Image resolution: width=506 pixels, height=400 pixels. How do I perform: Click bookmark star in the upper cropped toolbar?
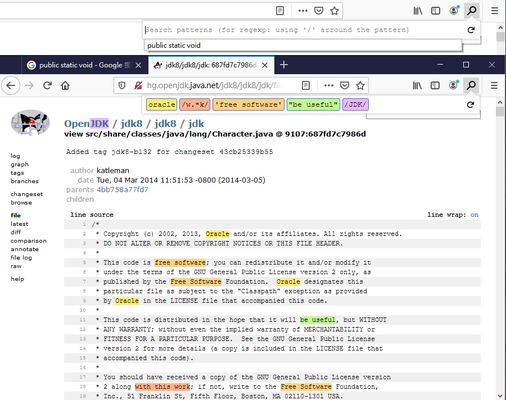pos(334,11)
